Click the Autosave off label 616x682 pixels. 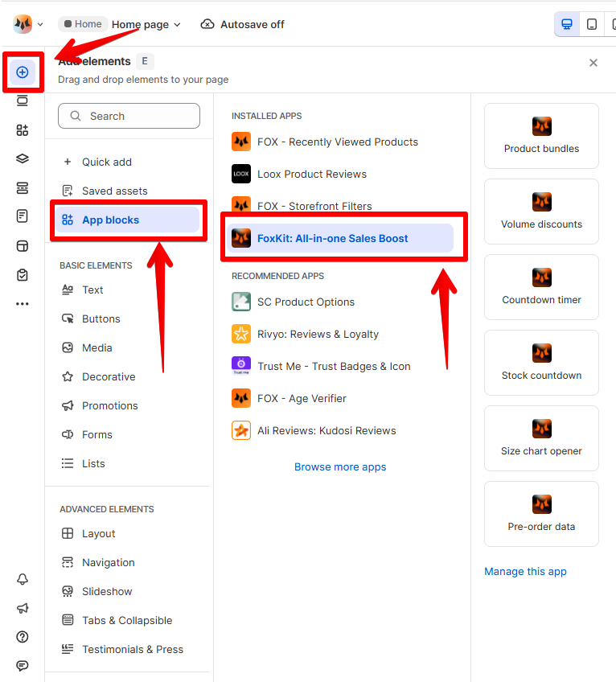253,24
